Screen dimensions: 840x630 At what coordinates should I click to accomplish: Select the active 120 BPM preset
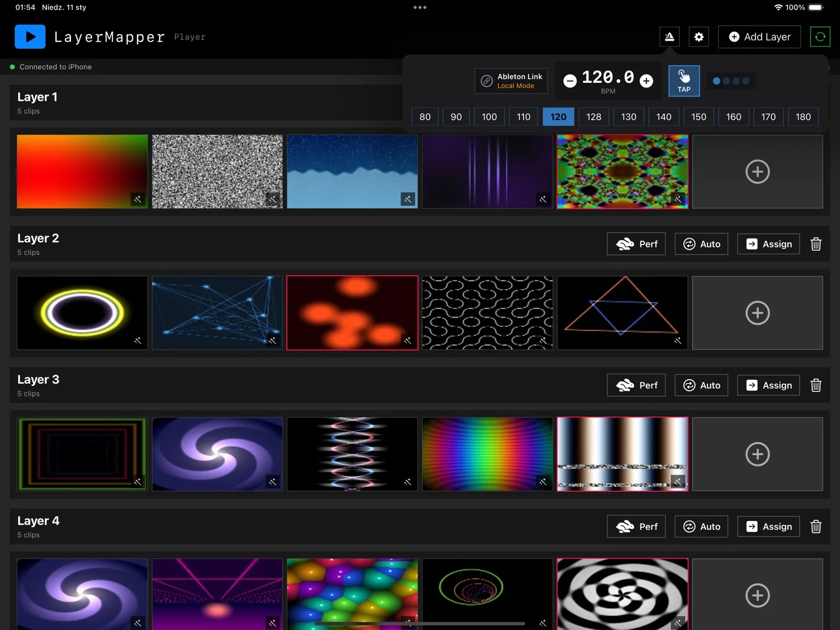point(558,117)
